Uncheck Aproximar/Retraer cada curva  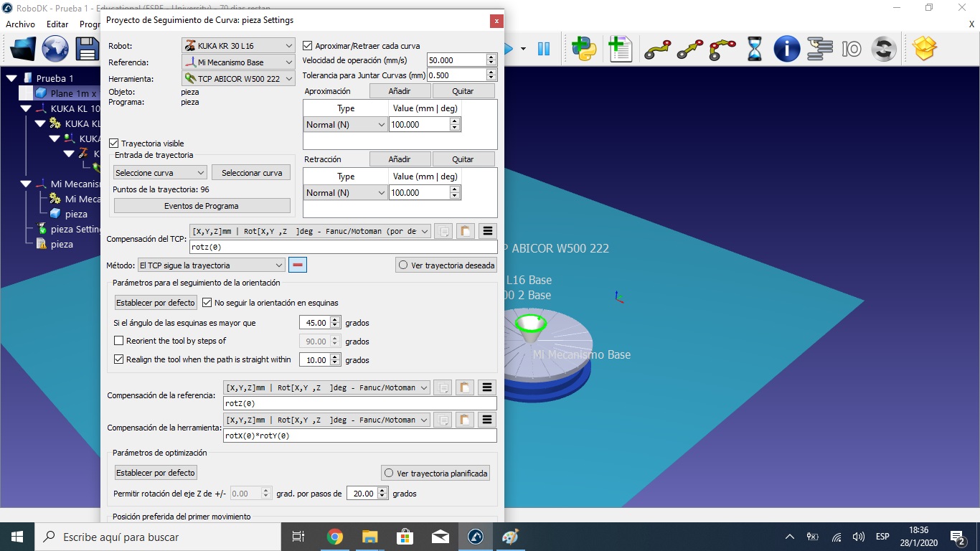coord(308,46)
